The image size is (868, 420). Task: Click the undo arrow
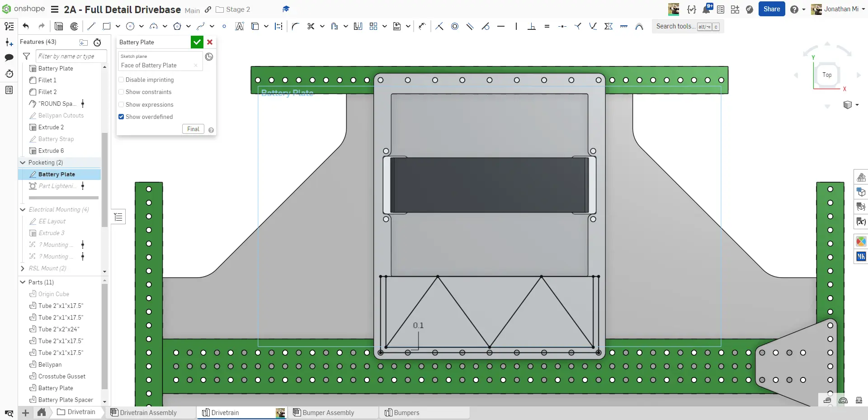(x=26, y=26)
